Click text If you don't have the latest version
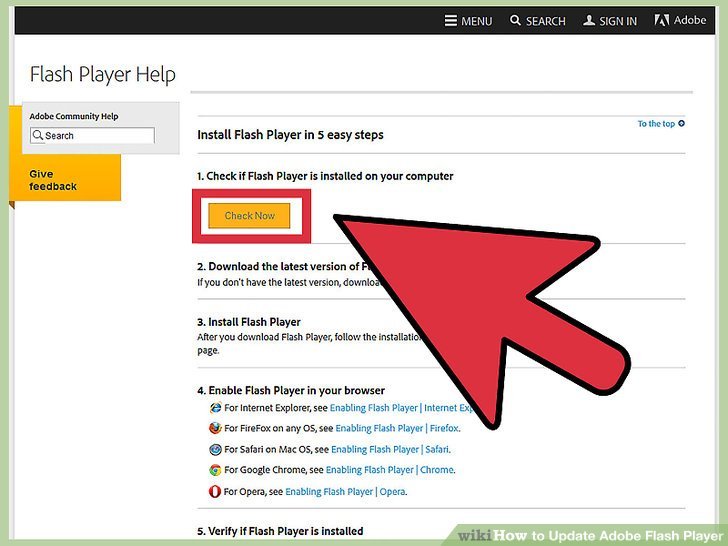 [x=288, y=282]
